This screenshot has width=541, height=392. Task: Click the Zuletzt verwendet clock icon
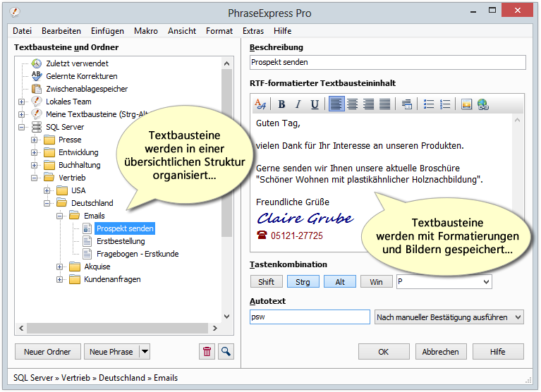[37, 63]
